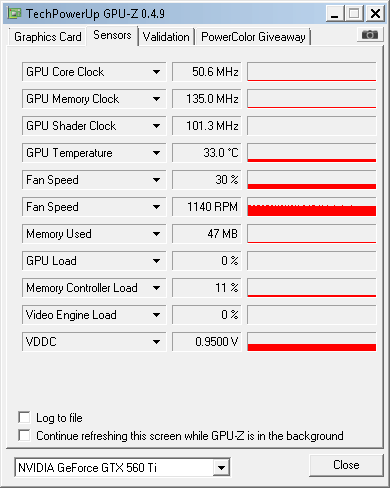
Task: Minimize the GPU-Z window
Action: [x=334, y=14]
